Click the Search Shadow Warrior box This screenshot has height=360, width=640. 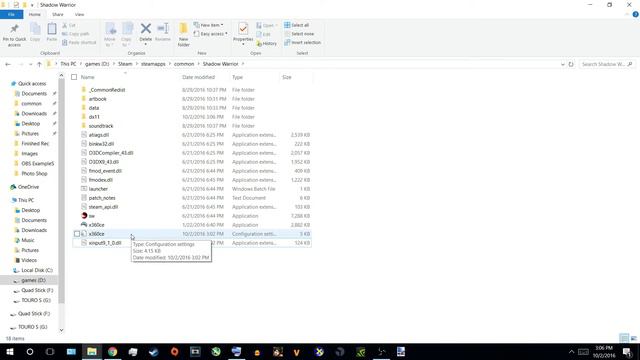pos(607,64)
